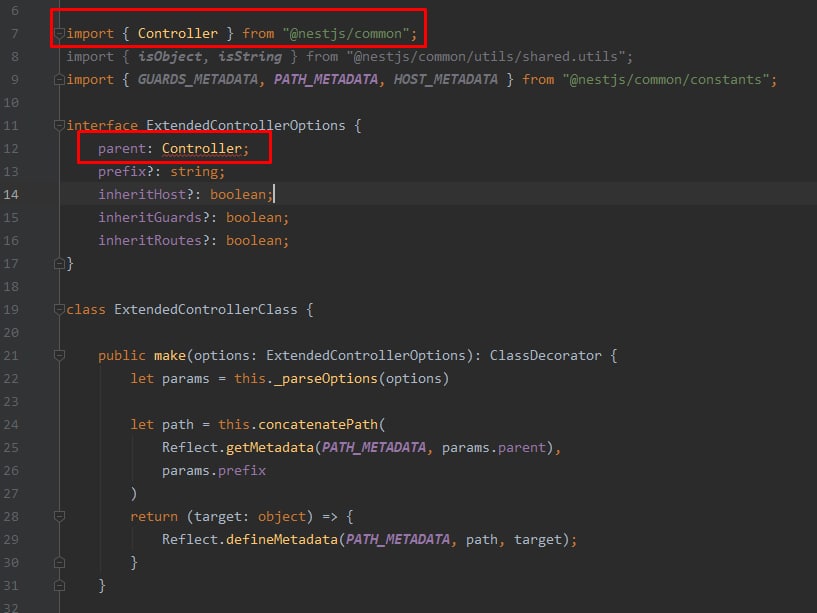Viewport: 817px width, 613px height.
Task: Click the boolean type on line 15
Action: pos(254,217)
